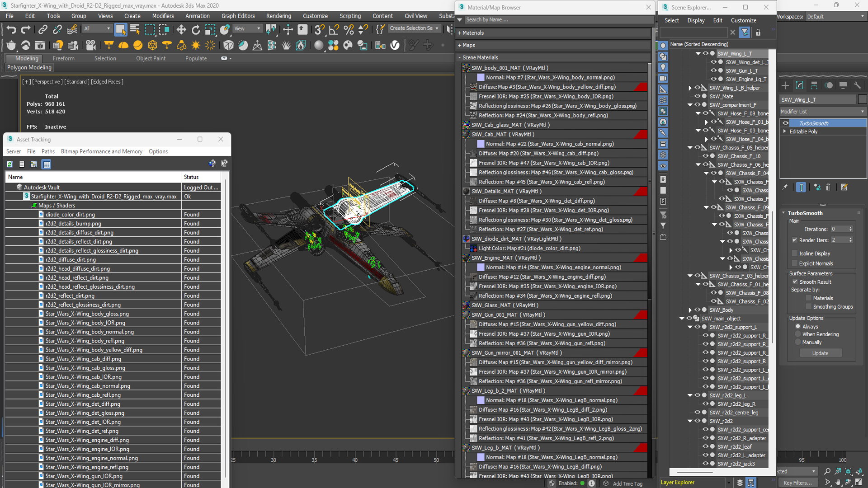Click the V-Ray sun light icon
The width and height of the screenshot is (868, 488).
(196, 45)
